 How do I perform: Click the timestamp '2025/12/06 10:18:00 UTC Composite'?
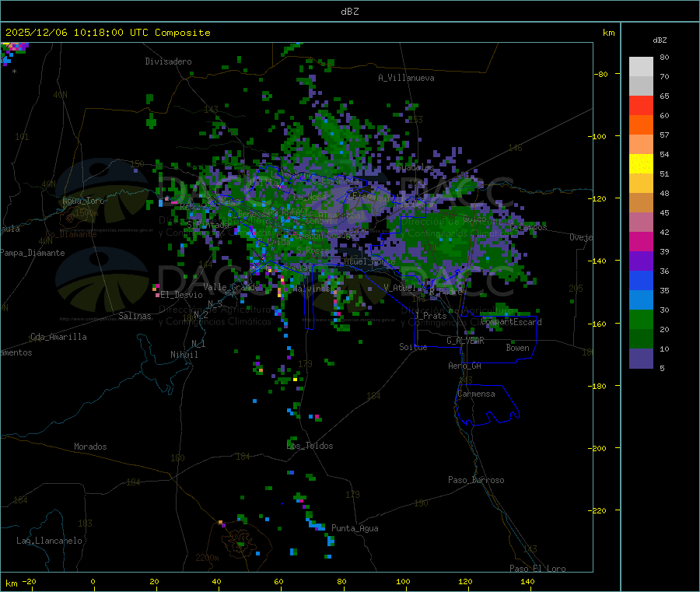[x=107, y=33]
